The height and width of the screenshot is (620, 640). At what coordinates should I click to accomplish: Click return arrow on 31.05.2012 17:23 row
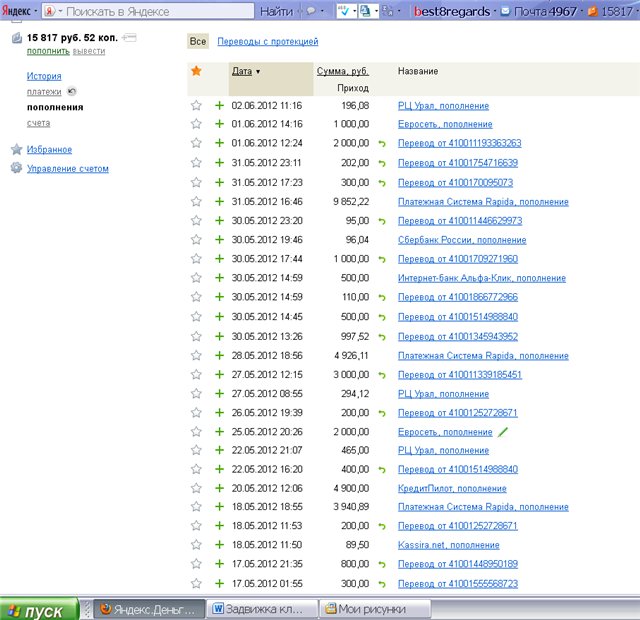(382, 183)
